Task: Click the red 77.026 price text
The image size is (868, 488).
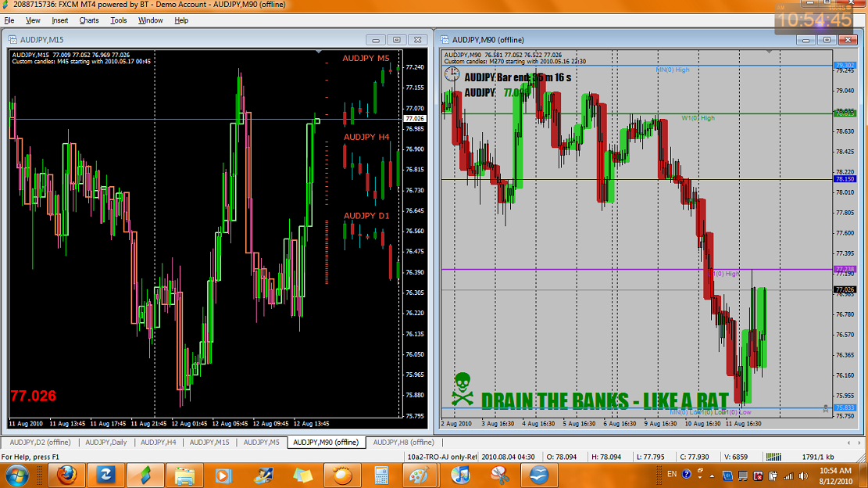Action: 34,396
